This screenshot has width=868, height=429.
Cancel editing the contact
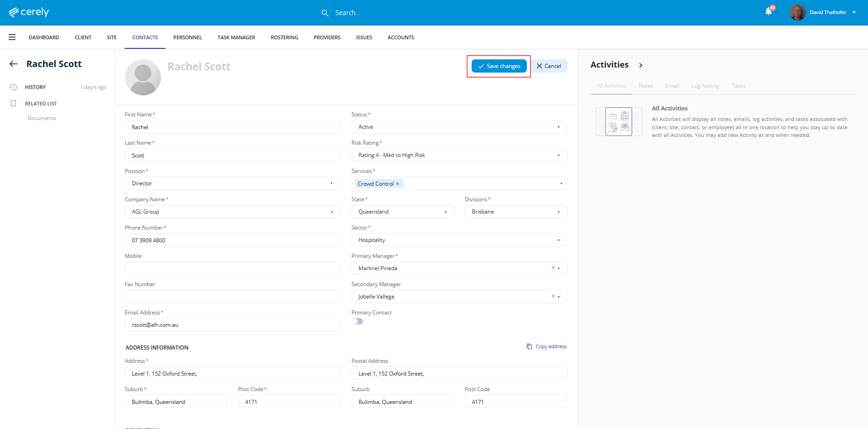click(549, 66)
